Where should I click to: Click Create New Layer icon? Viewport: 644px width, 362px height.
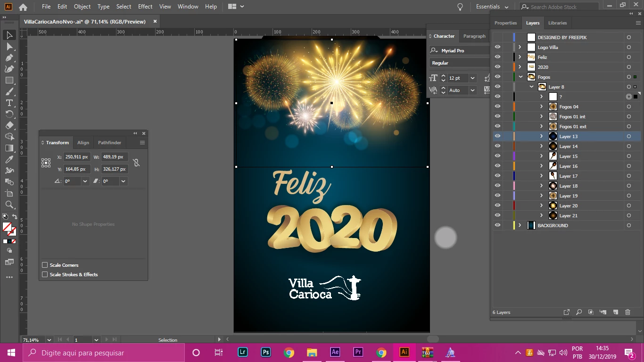pos(615,312)
